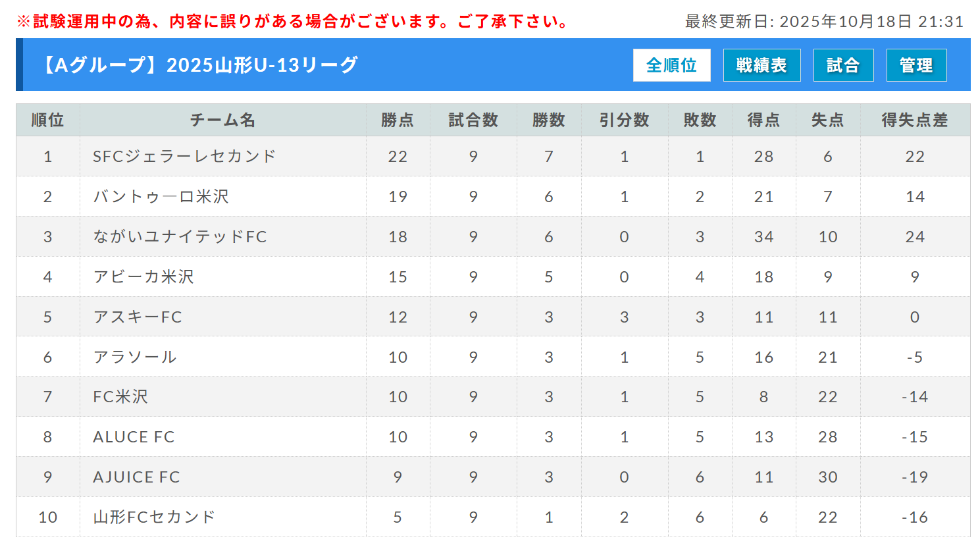Image resolution: width=980 pixels, height=551 pixels.
Task: Click the 試合数 column header
Action: (x=473, y=120)
